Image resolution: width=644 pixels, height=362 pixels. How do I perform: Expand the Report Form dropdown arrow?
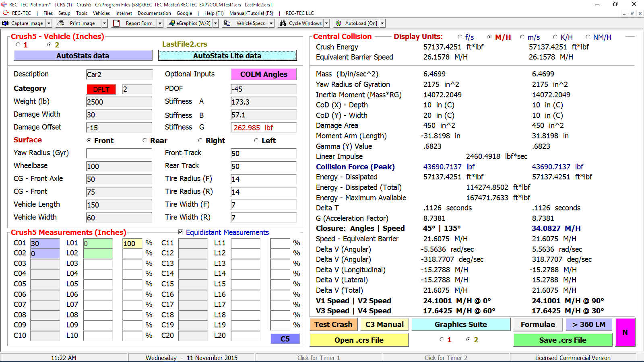160,23
